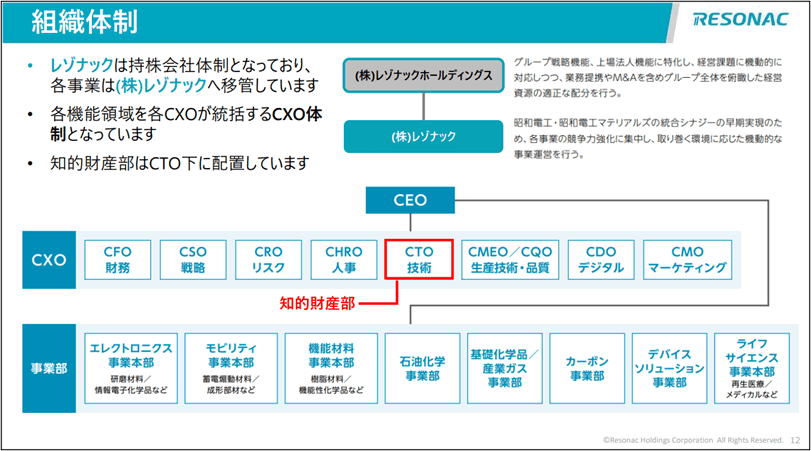Click the red 知的財産部 label
811x451 pixels.
[317, 301]
